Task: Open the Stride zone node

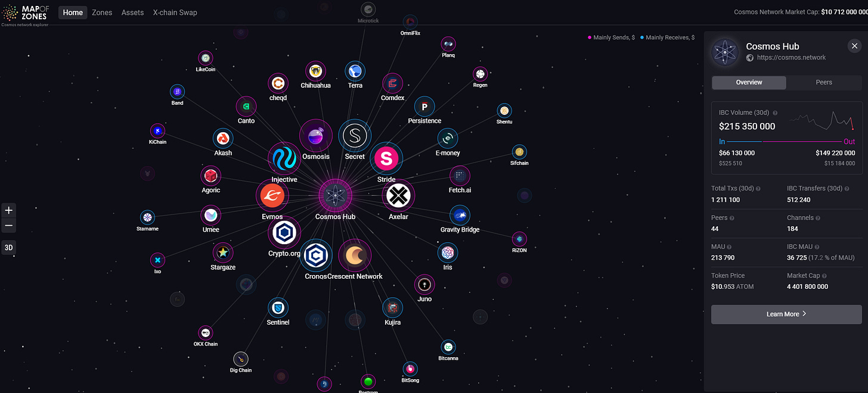Action: coord(386,158)
